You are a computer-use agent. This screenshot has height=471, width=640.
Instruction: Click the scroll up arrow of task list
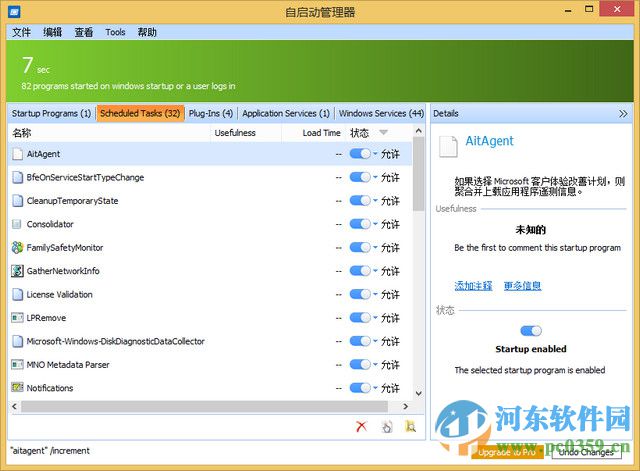pos(418,131)
